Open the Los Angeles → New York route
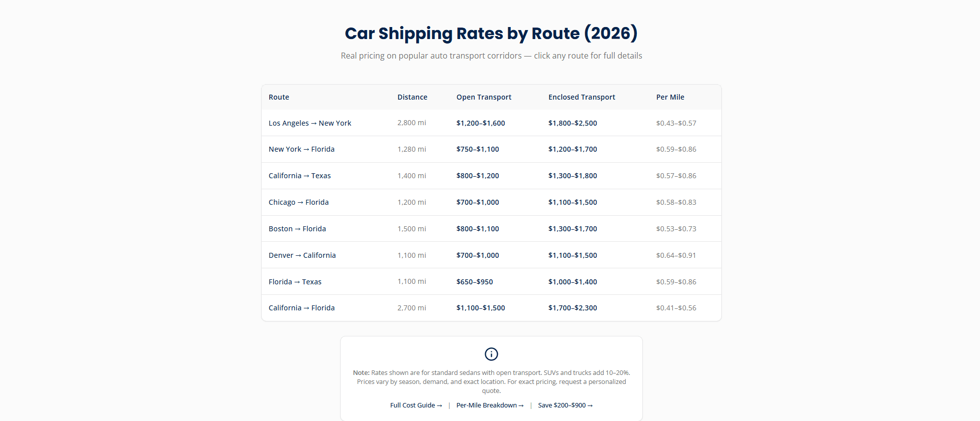 [310, 123]
